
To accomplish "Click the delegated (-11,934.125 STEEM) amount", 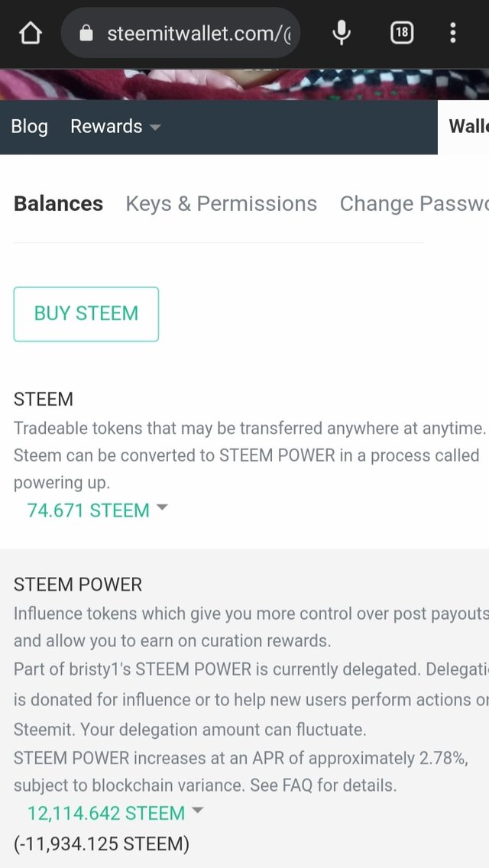I will (102, 844).
